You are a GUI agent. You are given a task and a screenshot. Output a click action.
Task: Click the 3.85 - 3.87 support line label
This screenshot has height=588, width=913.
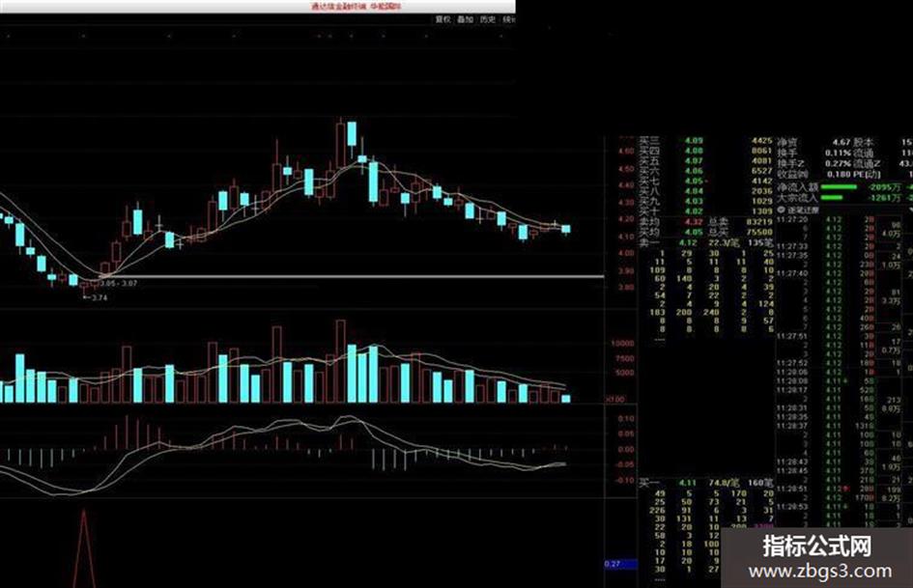point(119,283)
